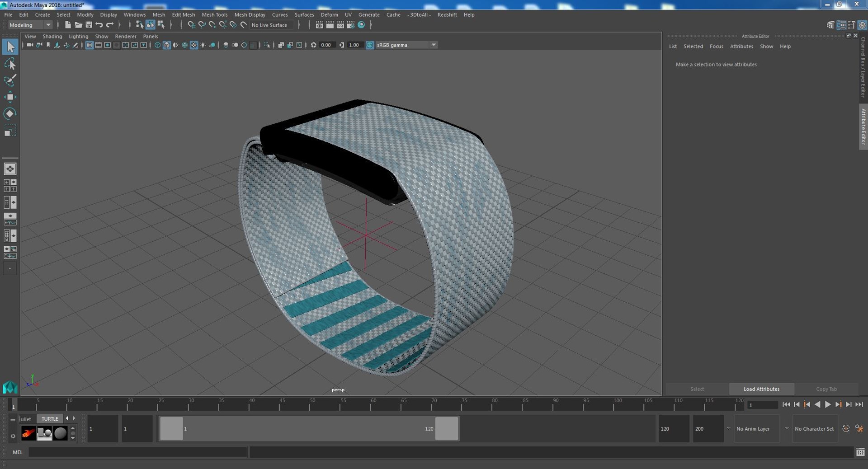Activate the Lasso selection tool

tap(10, 64)
